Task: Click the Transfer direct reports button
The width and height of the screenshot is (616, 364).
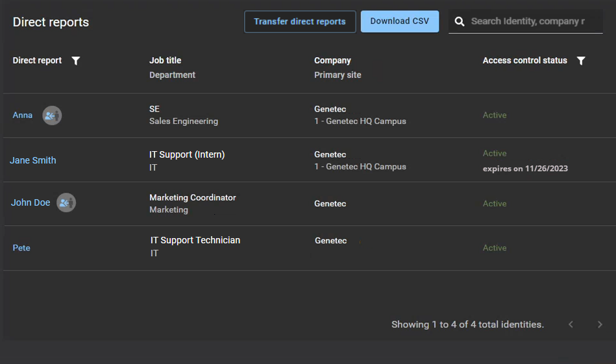Action: coord(300,21)
